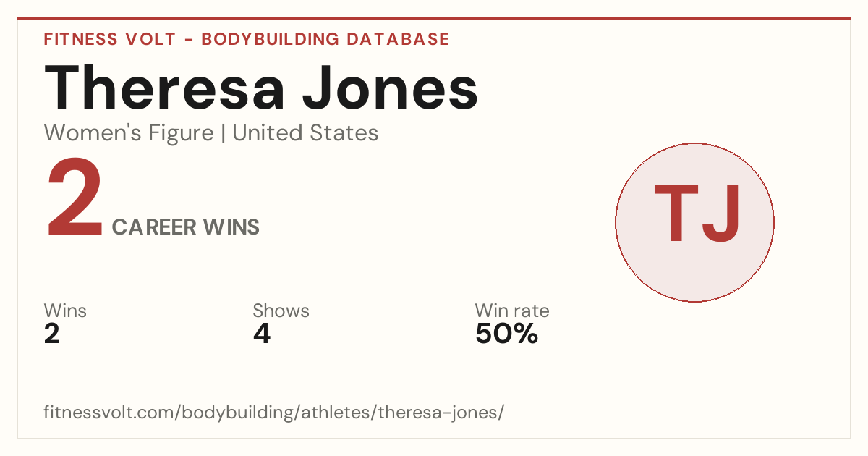Click the word Theresa in heading
Viewport: 868px width, 456px height.
point(164,88)
